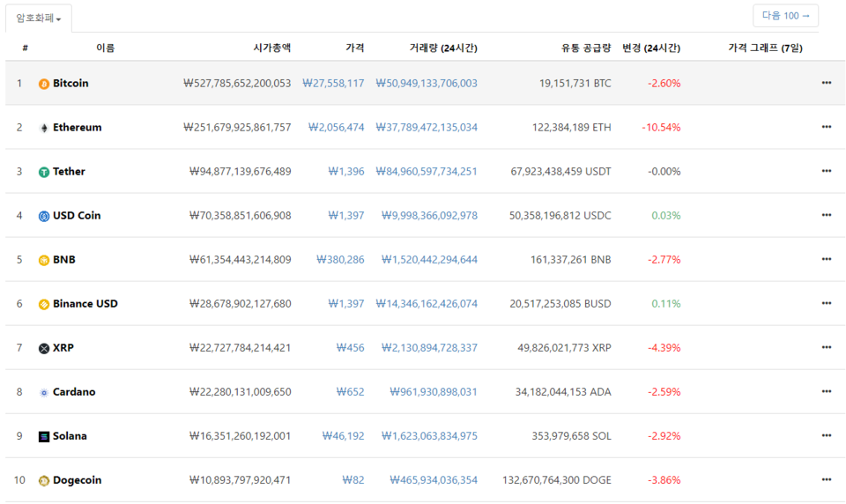Open more options menu for Bitcoin row

tap(826, 83)
